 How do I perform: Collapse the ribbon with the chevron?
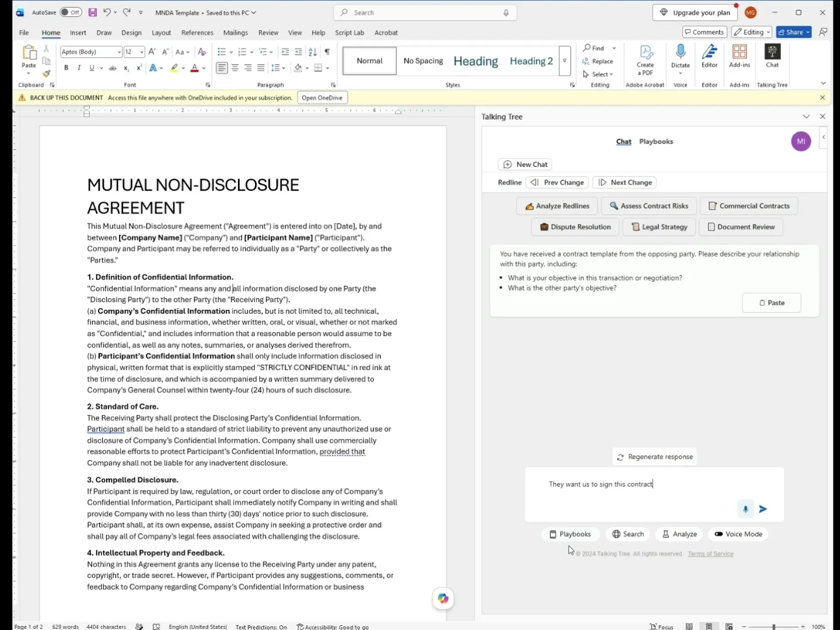(823, 83)
